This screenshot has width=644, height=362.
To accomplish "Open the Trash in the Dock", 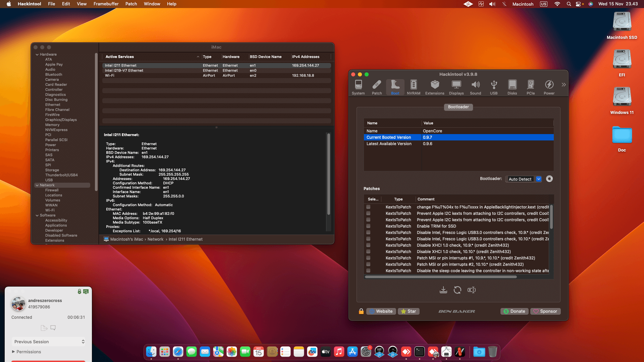I will tap(492, 352).
